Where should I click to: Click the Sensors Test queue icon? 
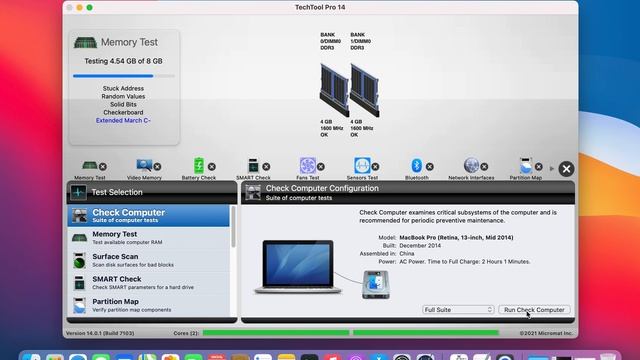click(362, 165)
